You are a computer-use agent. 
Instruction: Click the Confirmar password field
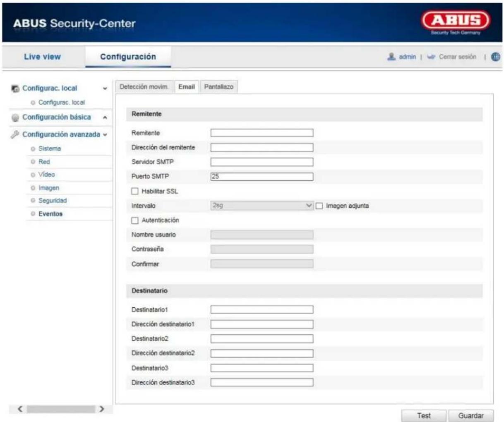262,264
